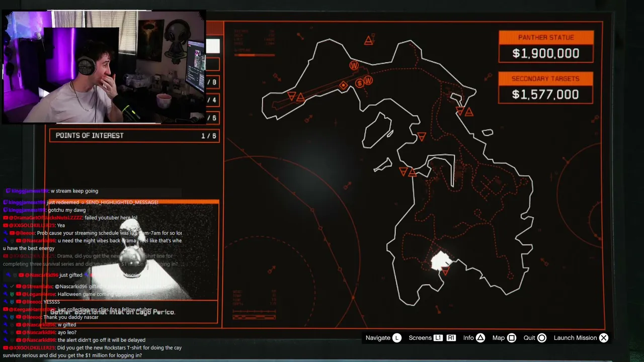This screenshot has height=362, width=644.
Task: Click the upright triangle on the northeast peninsula
Action: coord(469,112)
